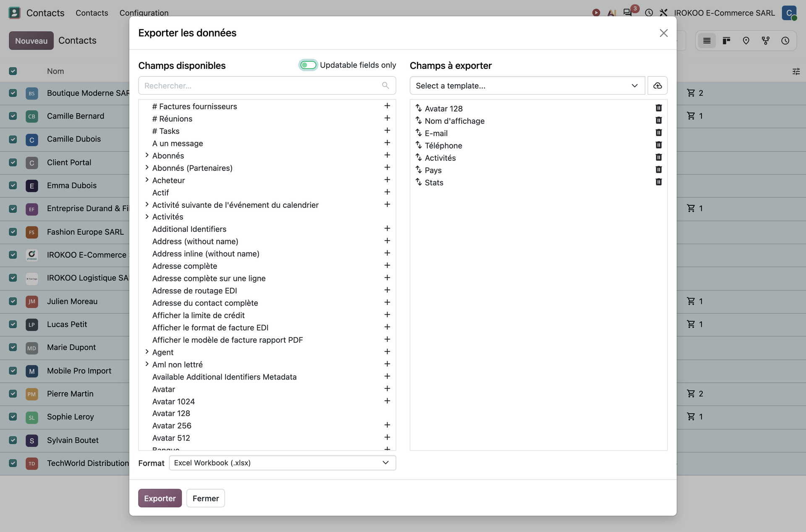Switch to the map view icon
This screenshot has height=532, width=806.
coord(746,41)
